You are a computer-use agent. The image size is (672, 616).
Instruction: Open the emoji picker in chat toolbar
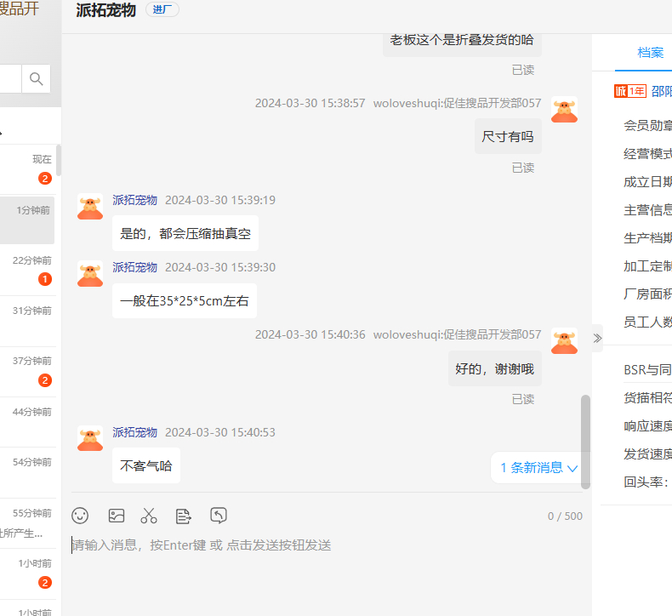coord(80,516)
